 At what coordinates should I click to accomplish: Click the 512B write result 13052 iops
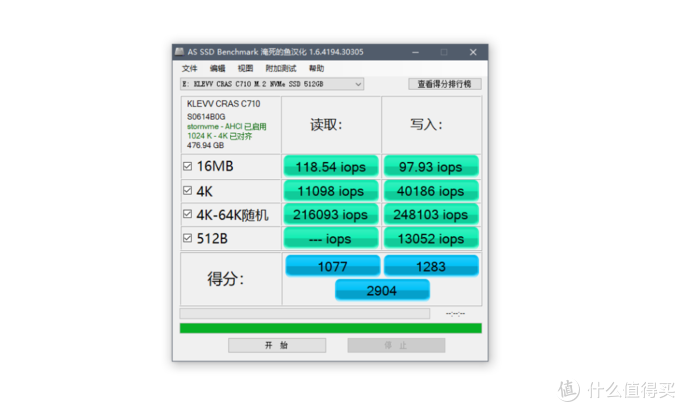[x=431, y=239]
